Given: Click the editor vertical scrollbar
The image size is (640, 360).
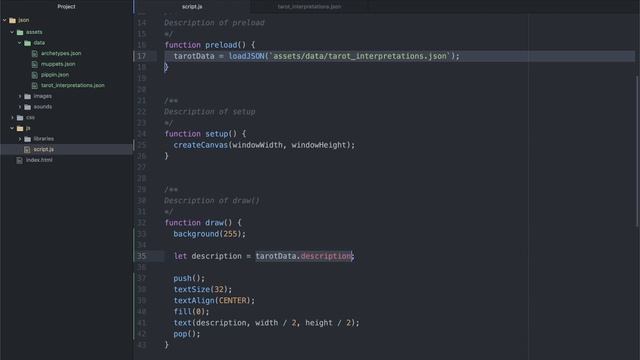Looking at the screenshot, I should (x=637, y=151).
